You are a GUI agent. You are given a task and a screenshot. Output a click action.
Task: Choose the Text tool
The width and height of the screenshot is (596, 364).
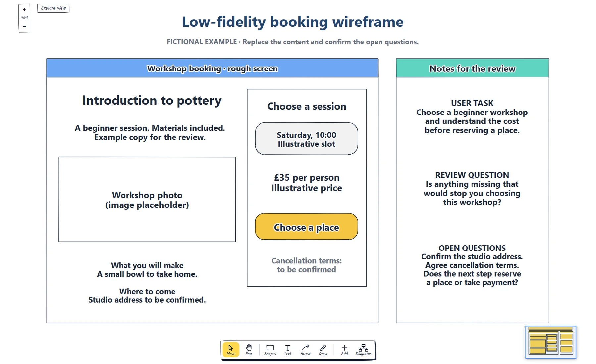coord(288,350)
